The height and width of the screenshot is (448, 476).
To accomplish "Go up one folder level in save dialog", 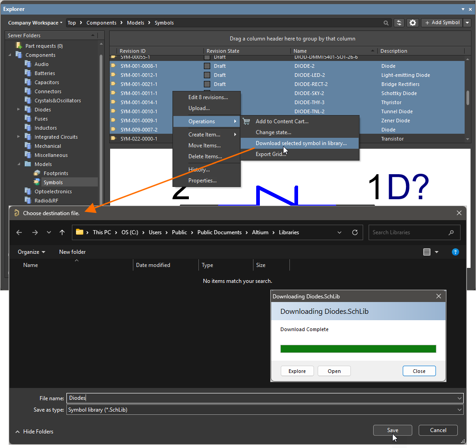I will [62, 232].
